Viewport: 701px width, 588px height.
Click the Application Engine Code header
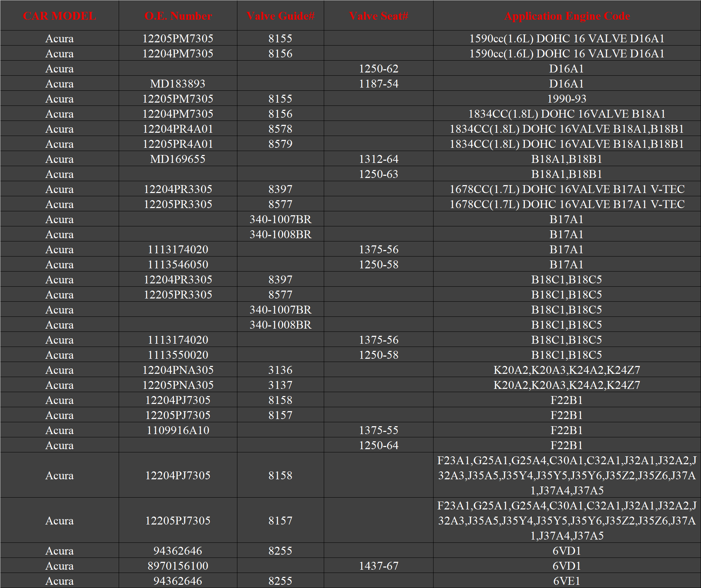567,16
